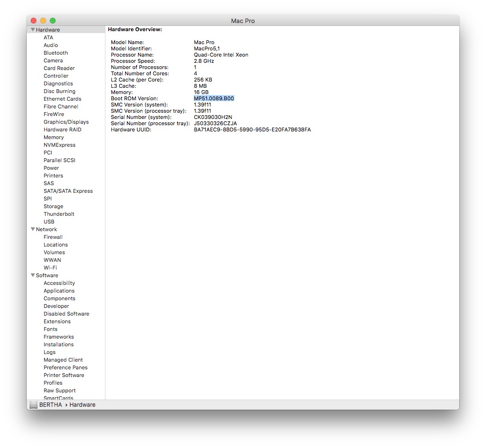Select Audio in the sidebar

(x=50, y=45)
